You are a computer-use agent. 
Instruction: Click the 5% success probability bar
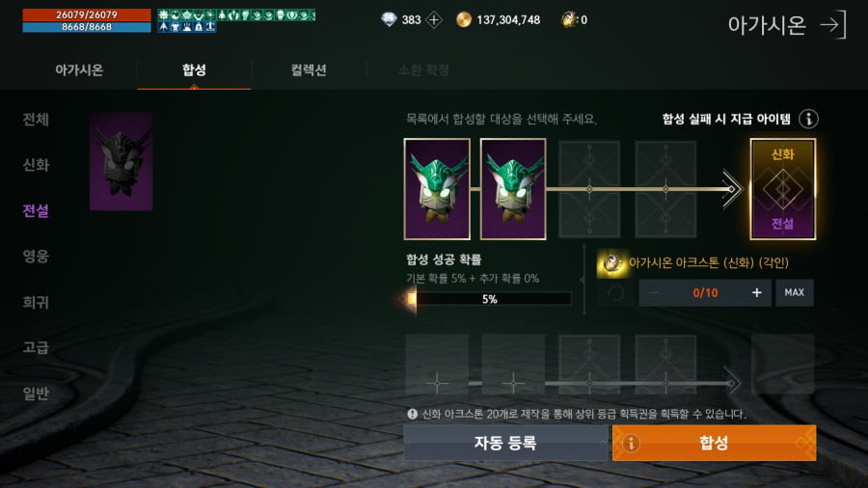(x=489, y=299)
